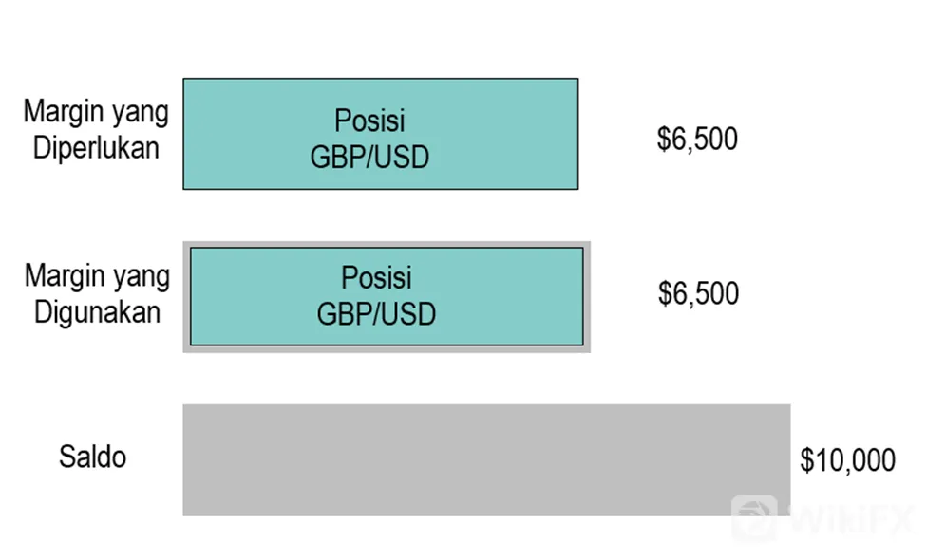Image resolution: width=926 pixels, height=560 pixels.
Task: Click the word 'Posisi' in the middle bar
Action: tap(376, 277)
